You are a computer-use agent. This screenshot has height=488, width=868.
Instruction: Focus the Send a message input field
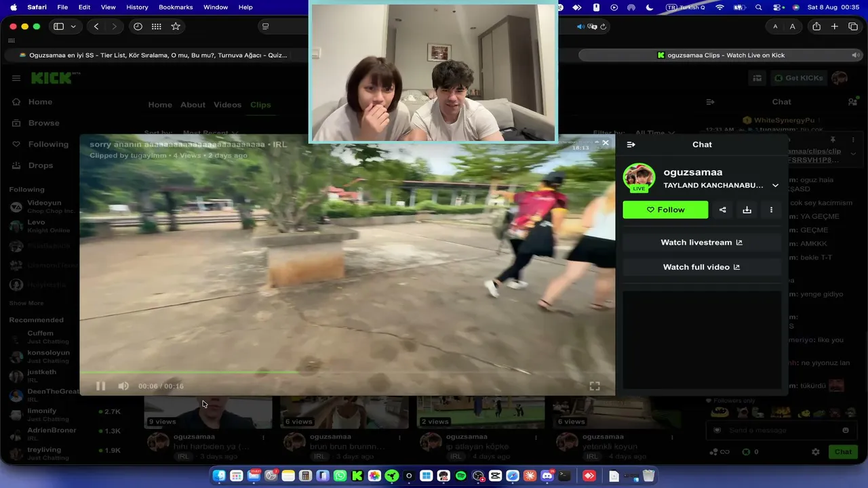780,430
